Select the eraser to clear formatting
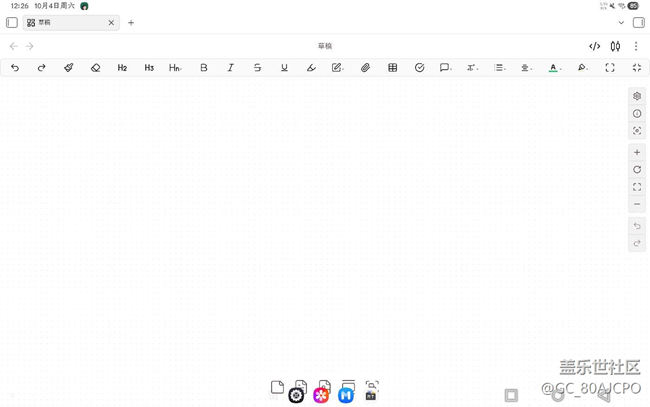650x407 pixels. click(95, 68)
